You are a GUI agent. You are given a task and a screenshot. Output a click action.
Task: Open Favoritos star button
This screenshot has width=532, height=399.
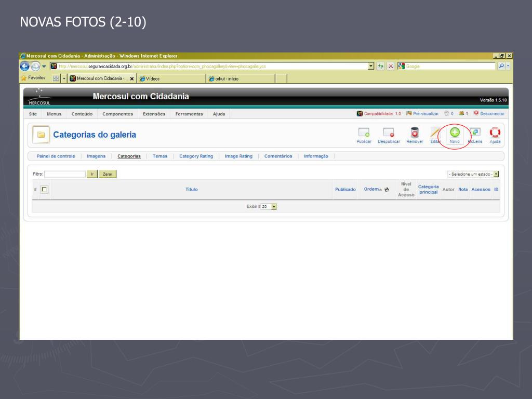[x=33, y=78]
